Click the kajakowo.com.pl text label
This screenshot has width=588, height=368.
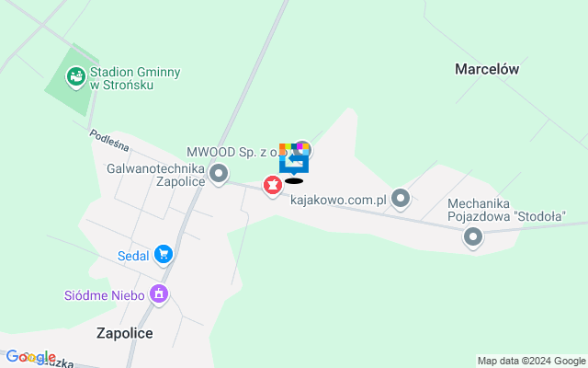click(x=338, y=200)
